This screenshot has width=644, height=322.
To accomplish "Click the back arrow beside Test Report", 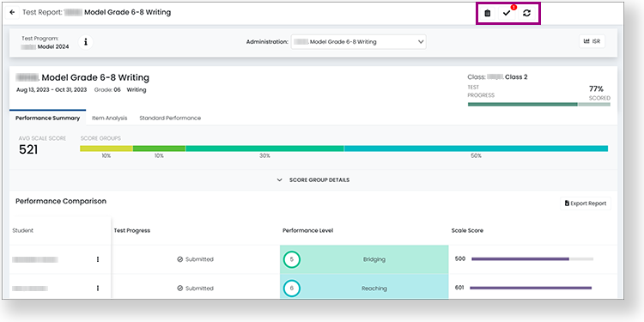I will [x=12, y=13].
